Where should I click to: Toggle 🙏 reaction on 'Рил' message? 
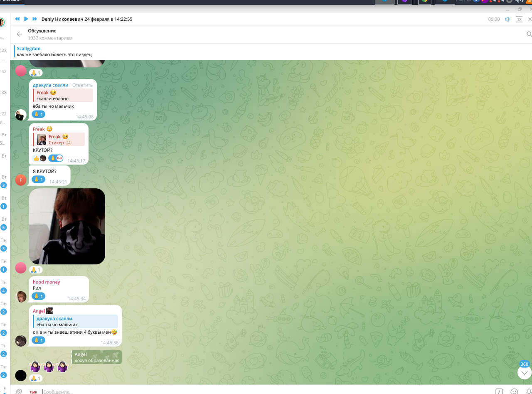(x=39, y=296)
